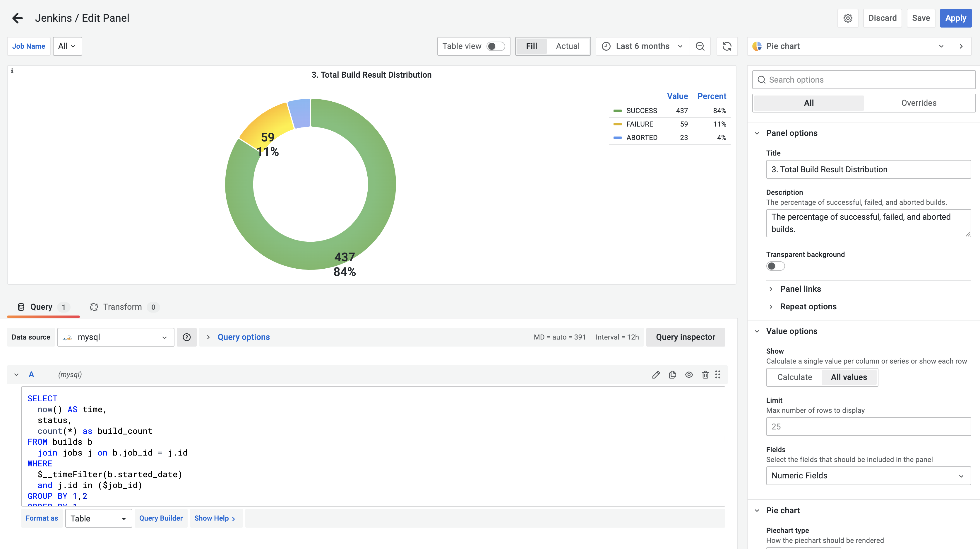This screenshot has width=980, height=549.
Task: Click the back arrow to leave the panel editor
Action: 18,18
